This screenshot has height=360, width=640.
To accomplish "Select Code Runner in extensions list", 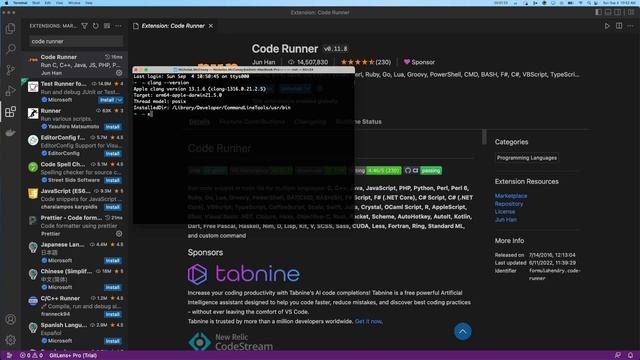I will (75, 65).
